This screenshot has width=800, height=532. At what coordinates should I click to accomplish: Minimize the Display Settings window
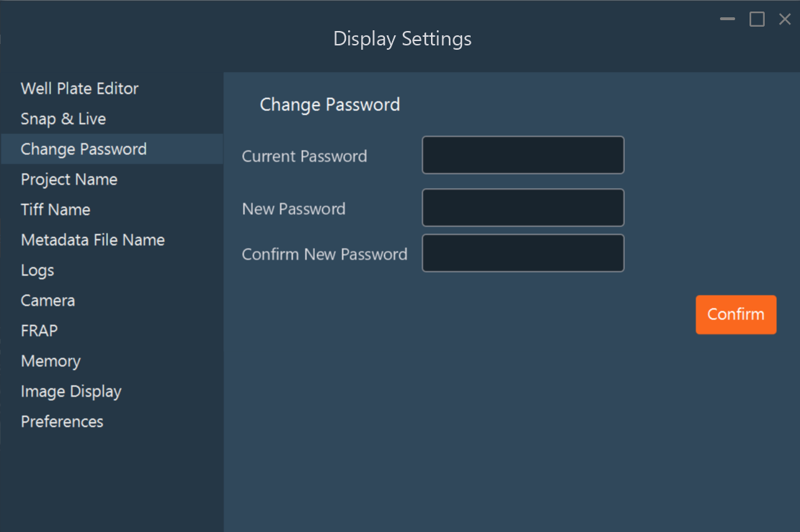[x=726, y=19]
